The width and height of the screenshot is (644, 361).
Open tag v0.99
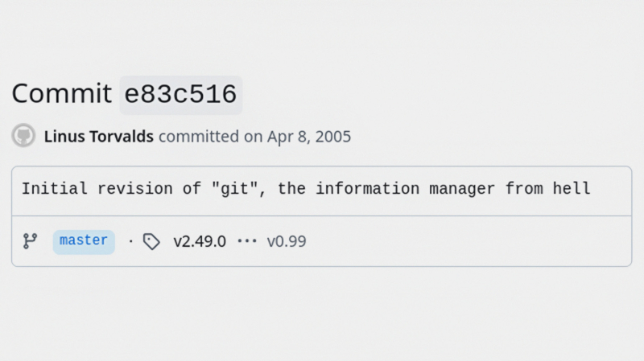287,241
